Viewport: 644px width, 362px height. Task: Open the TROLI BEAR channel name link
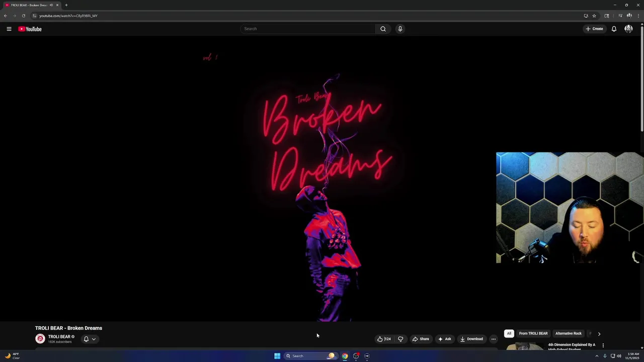(x=59, y=337)
